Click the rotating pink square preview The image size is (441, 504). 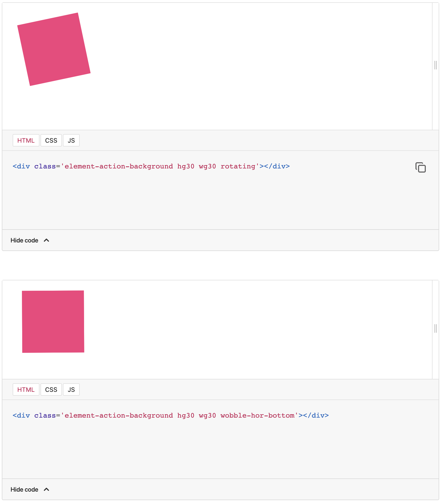coord(54,49)
